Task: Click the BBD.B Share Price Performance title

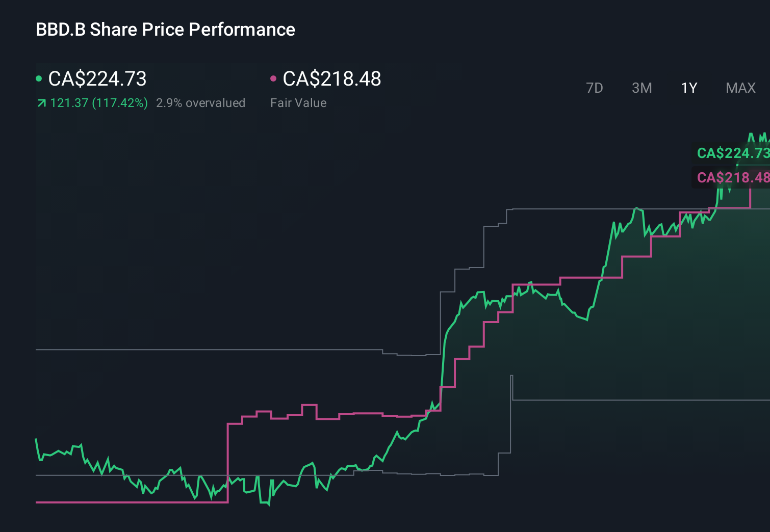Action: tap(165, 30)
